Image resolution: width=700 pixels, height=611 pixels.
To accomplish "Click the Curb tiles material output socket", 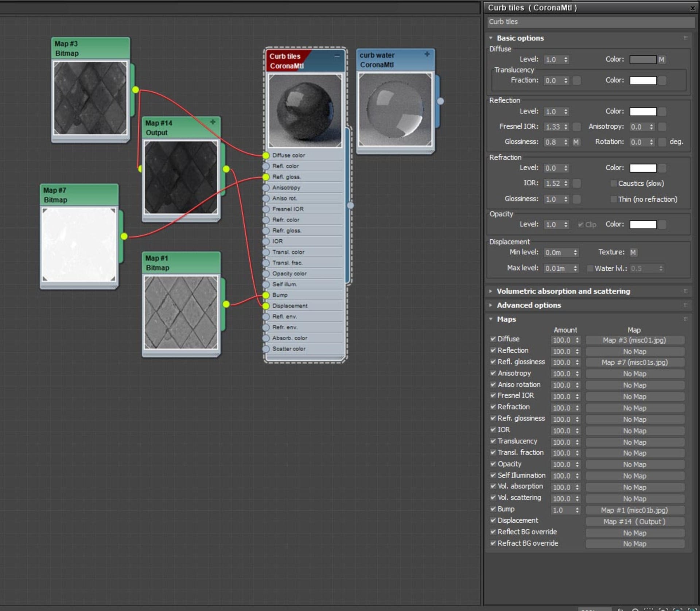I will coord(350,205).
